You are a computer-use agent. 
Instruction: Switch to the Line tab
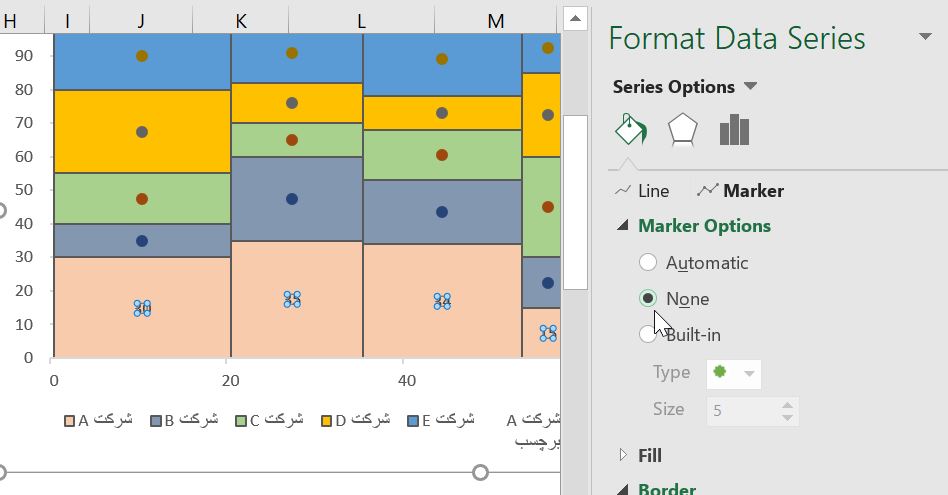pyautogui.click(x=642, y=190)
